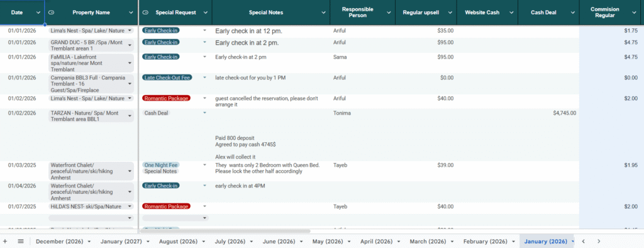This screenshot has width=644, height=248.
Task: Open the Website Cash column filter arrow
Action: point(511,13)
